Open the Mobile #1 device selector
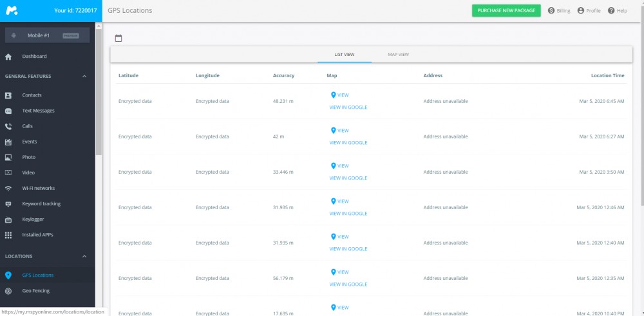644x316 pixels. pyautogui.click(x=47, y=35)
